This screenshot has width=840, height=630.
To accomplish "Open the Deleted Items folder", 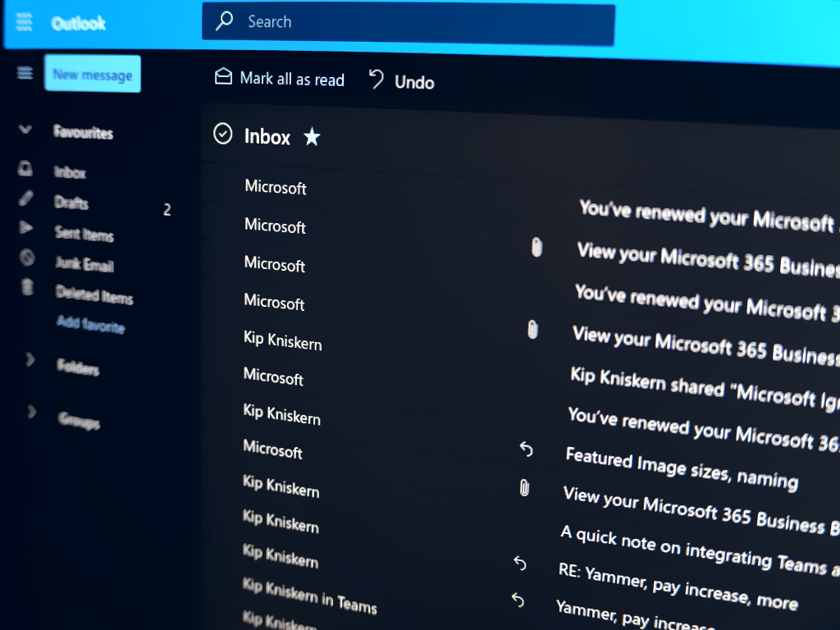I will click(x=94, y=294).
